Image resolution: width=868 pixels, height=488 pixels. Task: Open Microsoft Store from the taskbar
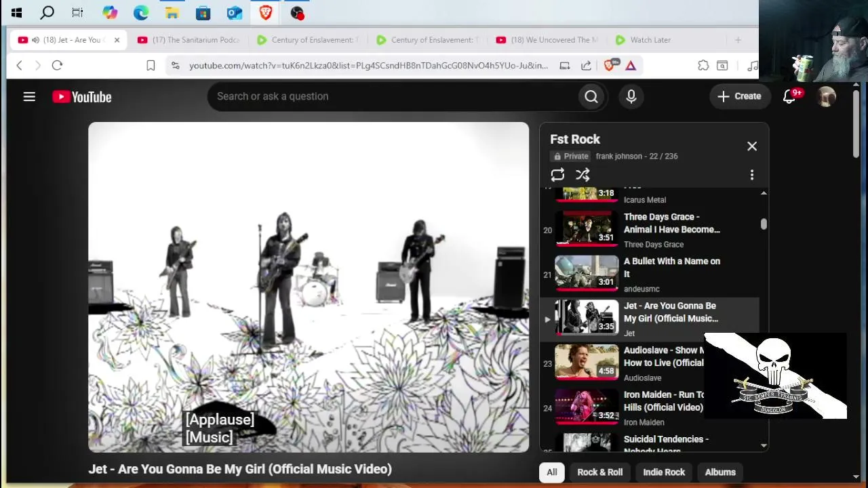click(x=203, y=12)
